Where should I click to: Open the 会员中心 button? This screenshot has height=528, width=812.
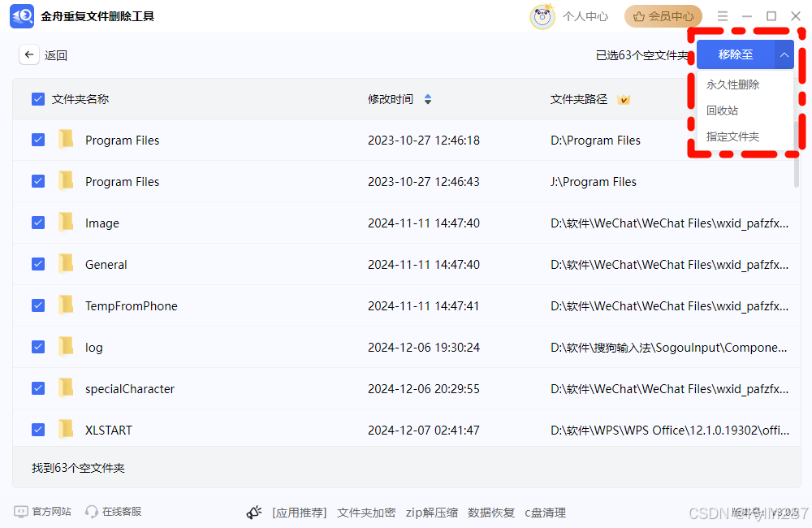(663, 16)
